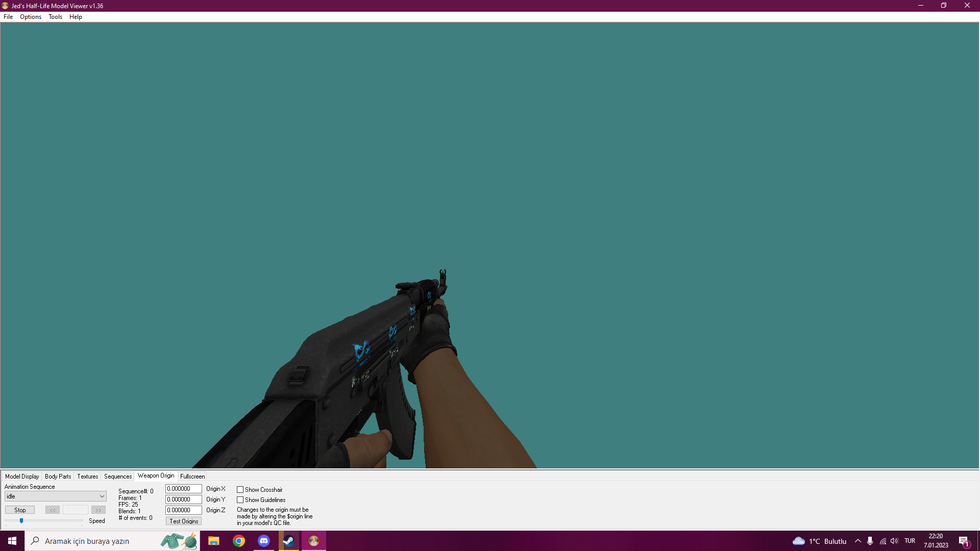Viewport: 980px width, 551px height.
Task: Open the notification center
Action: (964, 541)
